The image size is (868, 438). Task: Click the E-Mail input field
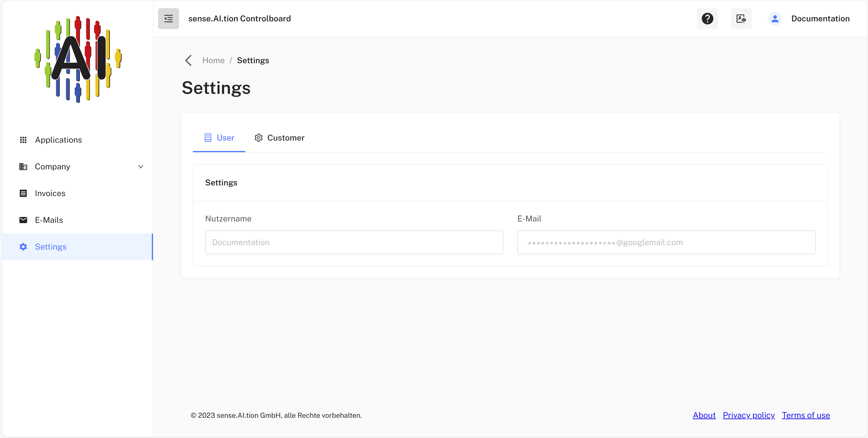click(x=666, y=242)
